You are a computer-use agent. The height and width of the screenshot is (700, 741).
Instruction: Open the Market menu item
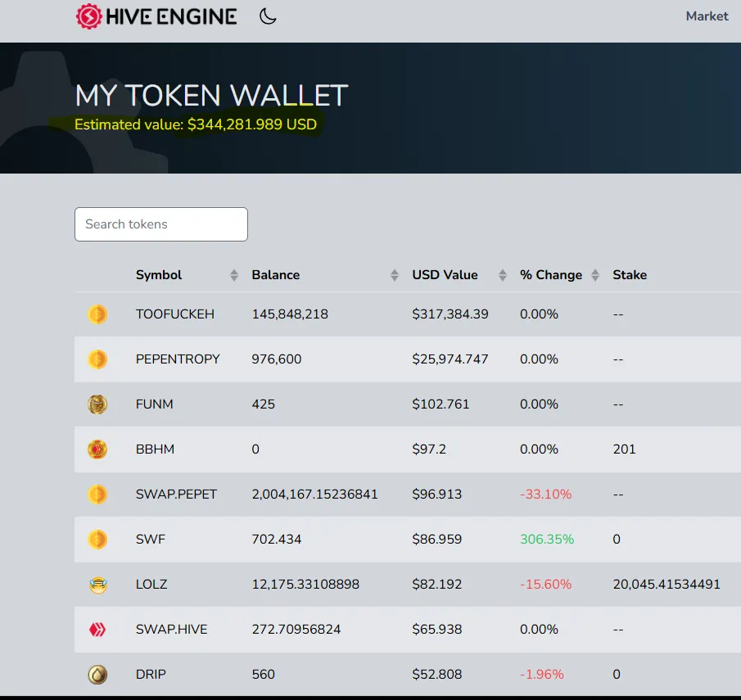click(707, 16)
